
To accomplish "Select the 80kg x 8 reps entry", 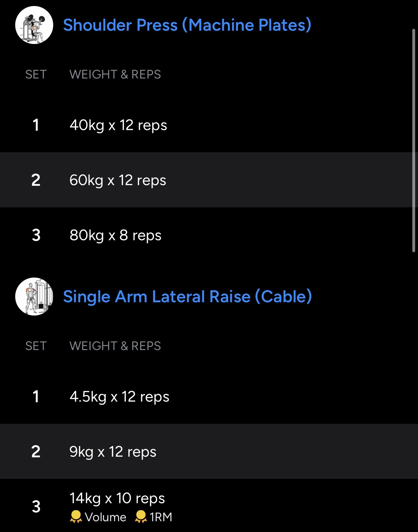I will coord(115,235).
